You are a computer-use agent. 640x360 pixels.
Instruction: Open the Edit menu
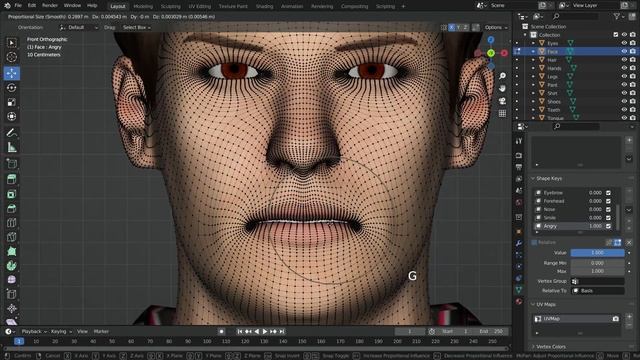click(31, 6)
